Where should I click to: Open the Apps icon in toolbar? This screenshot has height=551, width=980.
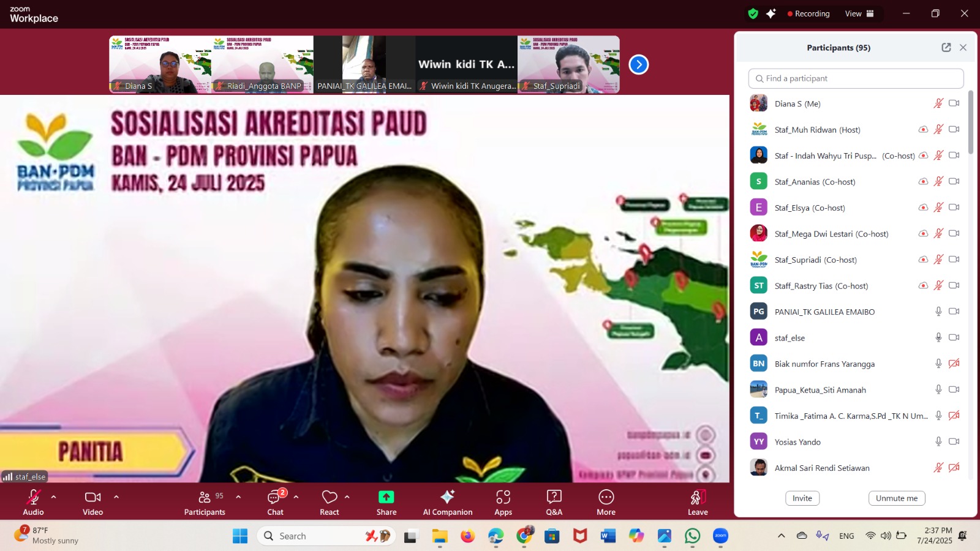(x=503, y=502)
